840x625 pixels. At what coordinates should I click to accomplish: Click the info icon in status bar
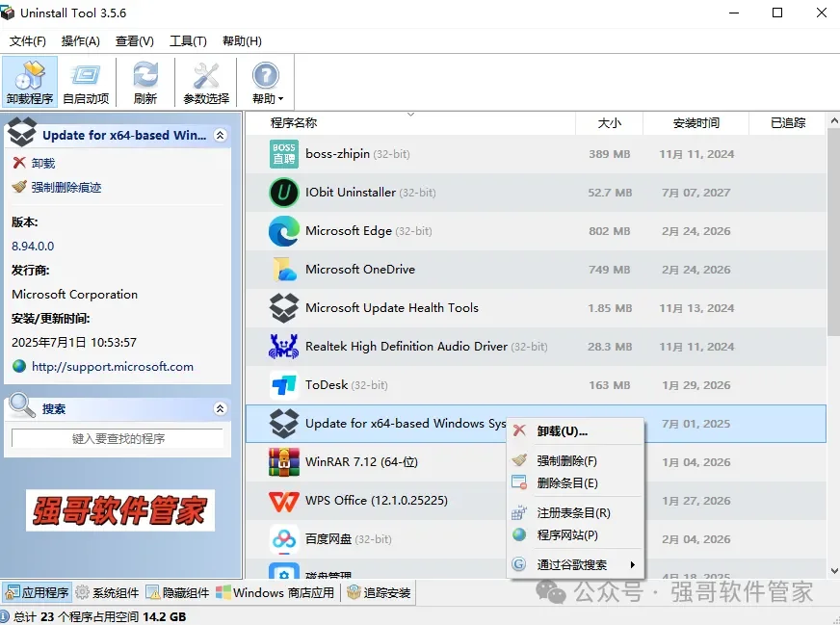(x=5, y=616)
